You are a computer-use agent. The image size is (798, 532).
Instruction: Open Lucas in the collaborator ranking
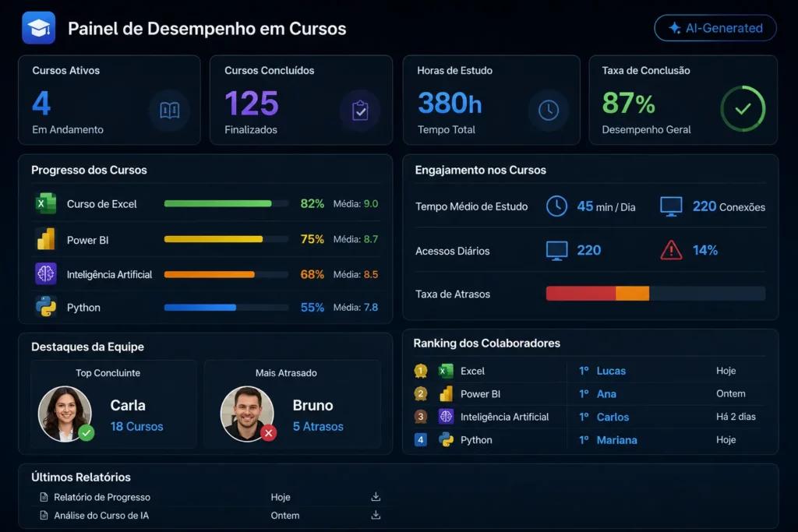tap(611, 371)
